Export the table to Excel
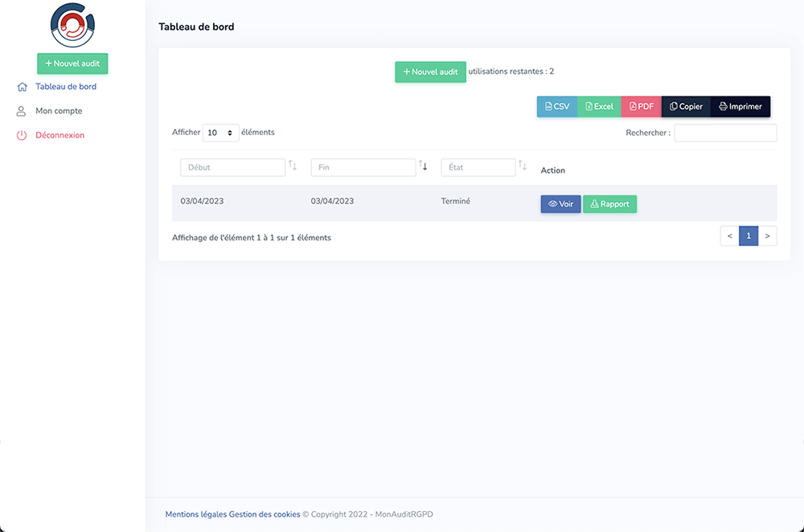This screenshot has height=532, width=804. (x=599, y=107)
